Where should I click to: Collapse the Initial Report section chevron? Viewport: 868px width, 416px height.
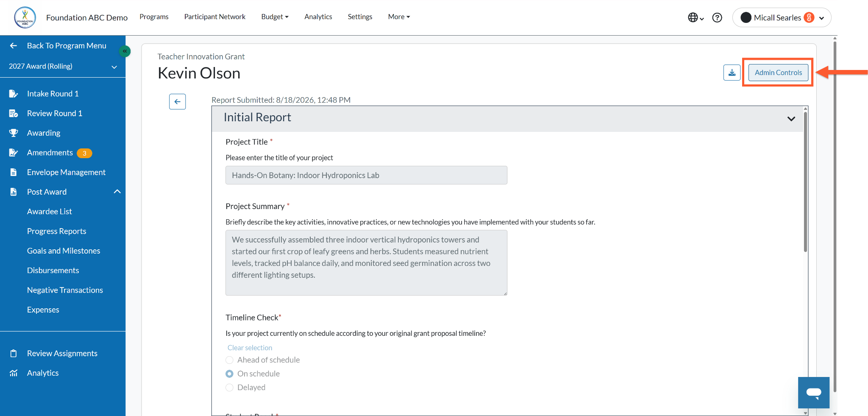coord(791,119)
